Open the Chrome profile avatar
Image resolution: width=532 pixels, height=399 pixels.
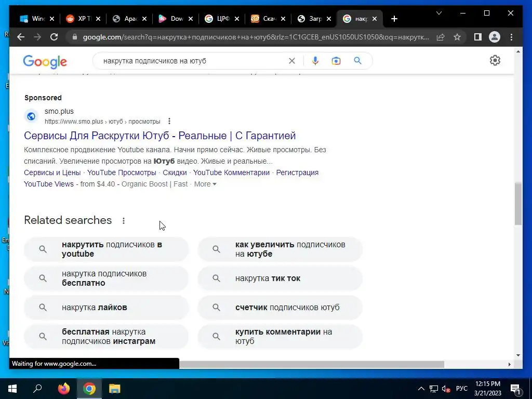[x=495, y=37]
